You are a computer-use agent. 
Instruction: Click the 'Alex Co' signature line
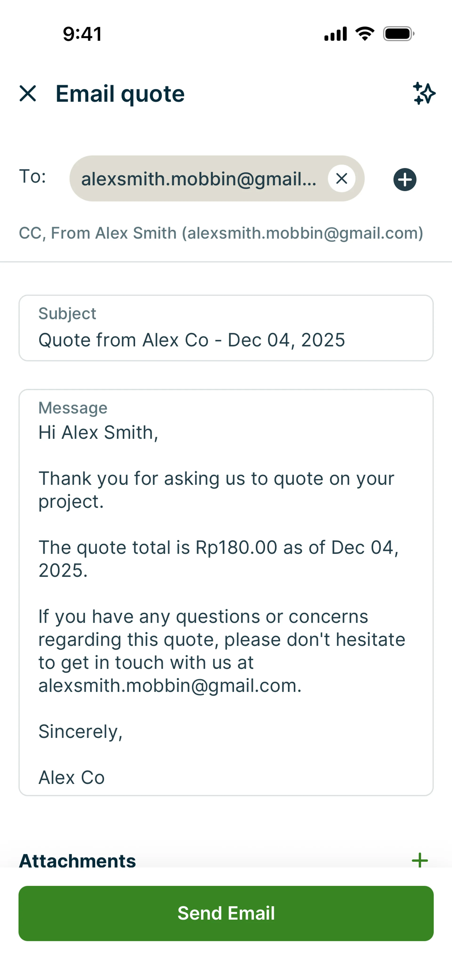point(72,777)
